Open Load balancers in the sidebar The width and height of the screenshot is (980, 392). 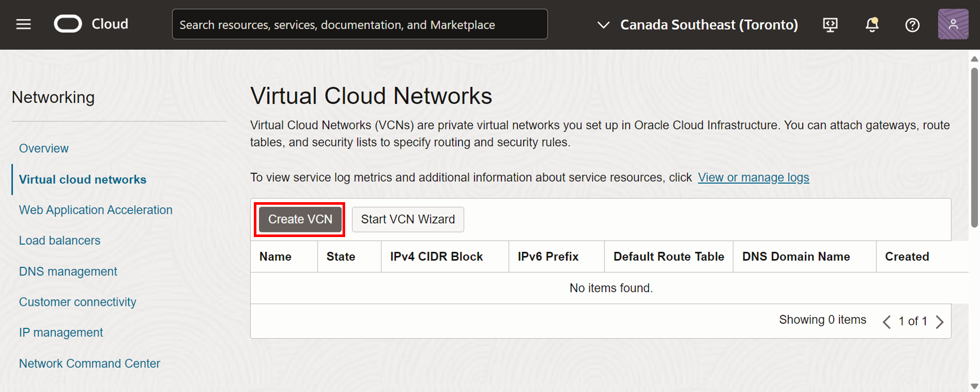click(59, 241)
